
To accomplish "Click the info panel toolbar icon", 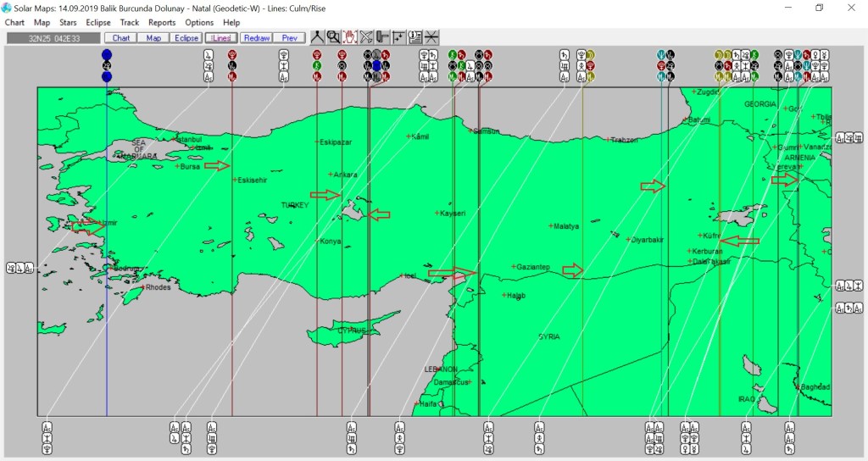I will pyautogui.click(x=415, y=37).
